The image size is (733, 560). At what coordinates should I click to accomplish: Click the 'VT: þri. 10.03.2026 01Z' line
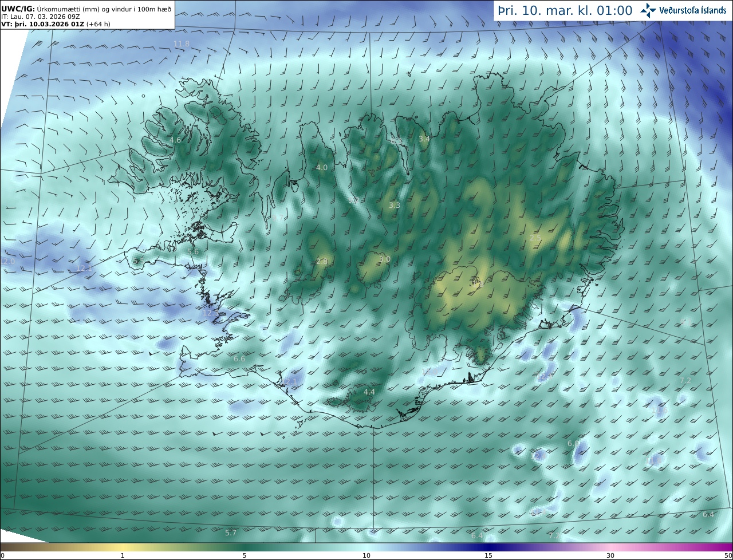click(x=56, y=24)
